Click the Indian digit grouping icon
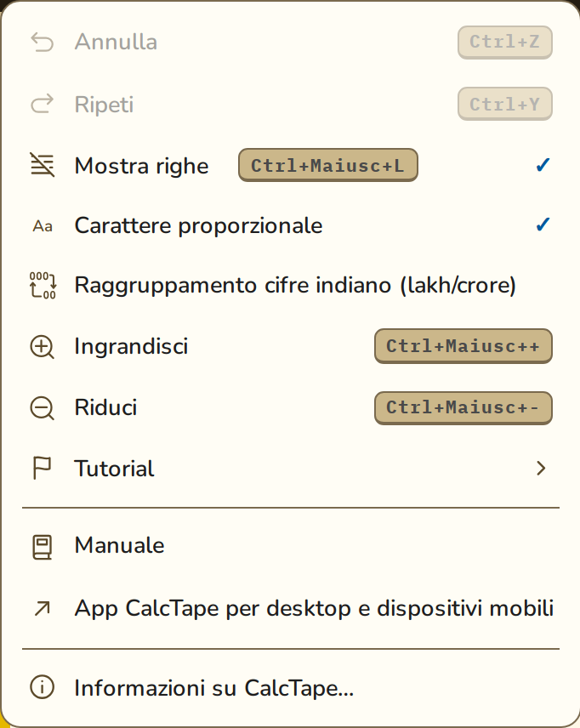Viewport: 580px width, 728px height. tap(43, 285)
